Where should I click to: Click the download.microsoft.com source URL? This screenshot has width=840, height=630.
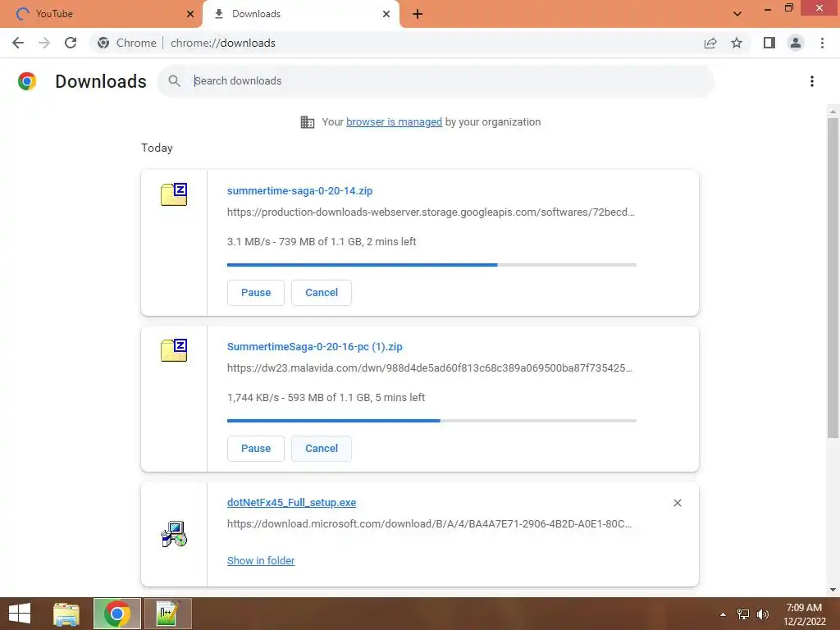429,524
